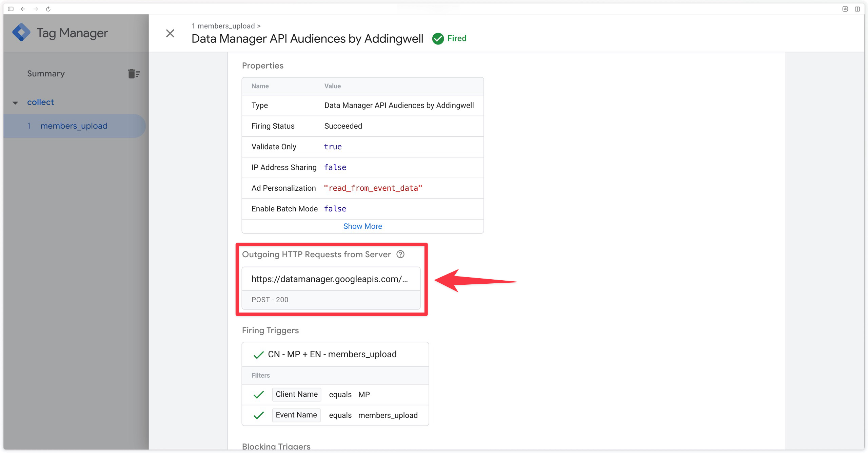The height and width of the screenshot is (453, 868).
Task: Click the Tag Manager diamond logo
Action: [x=21, y=33]
